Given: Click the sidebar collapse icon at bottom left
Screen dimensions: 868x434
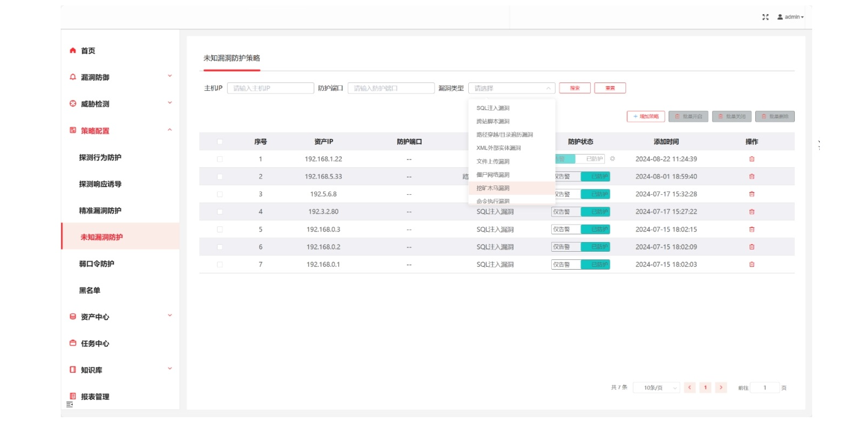Looking at the screenshot, I should (69, 405).
